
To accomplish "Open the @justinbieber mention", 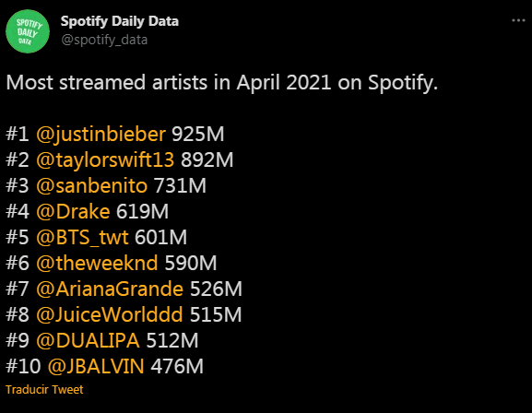I will coord(100,134).
